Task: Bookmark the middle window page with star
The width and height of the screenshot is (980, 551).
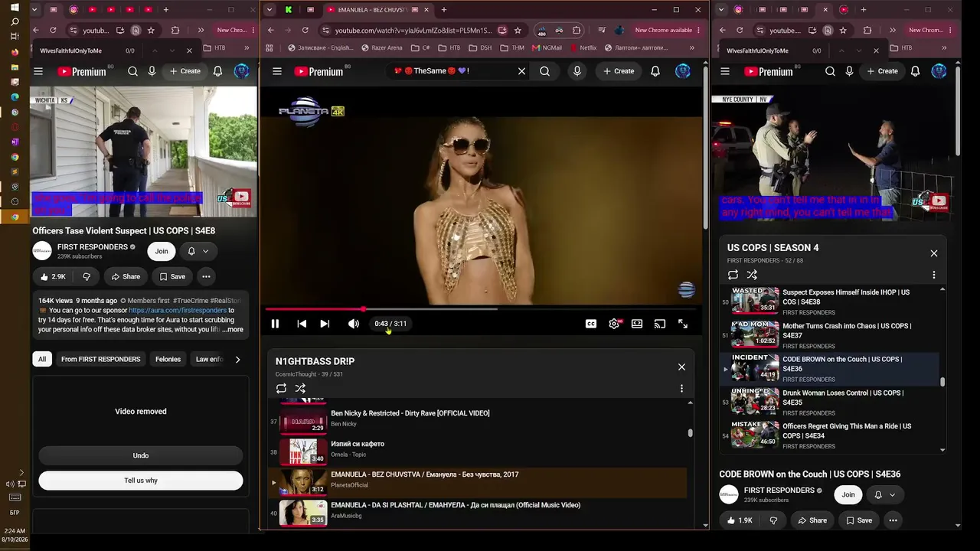Action: coord(518,31)
